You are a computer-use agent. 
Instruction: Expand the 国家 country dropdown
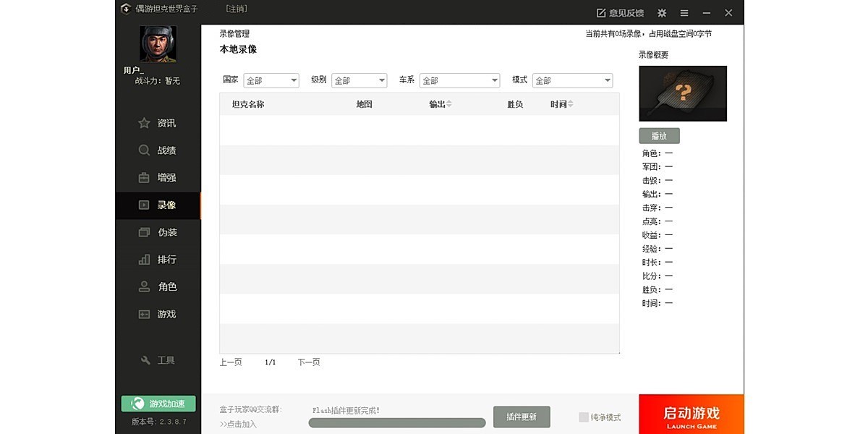click(x=271, y=80)
